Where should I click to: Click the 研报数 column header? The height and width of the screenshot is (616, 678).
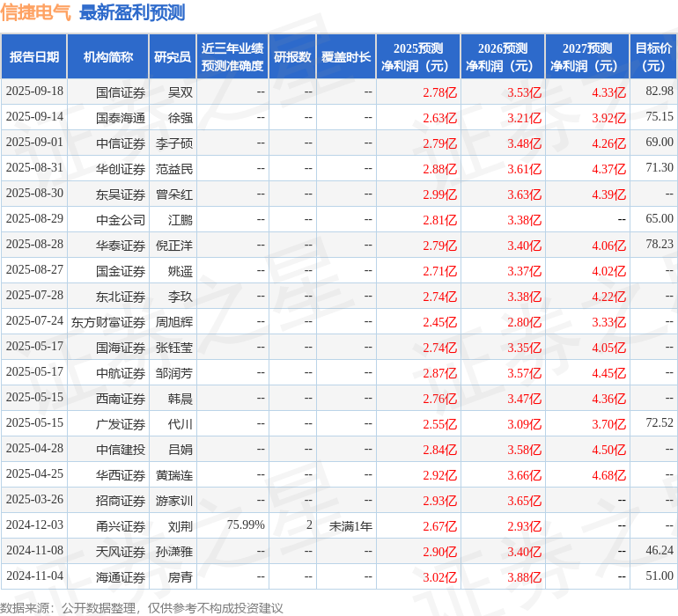pos(292,56)
